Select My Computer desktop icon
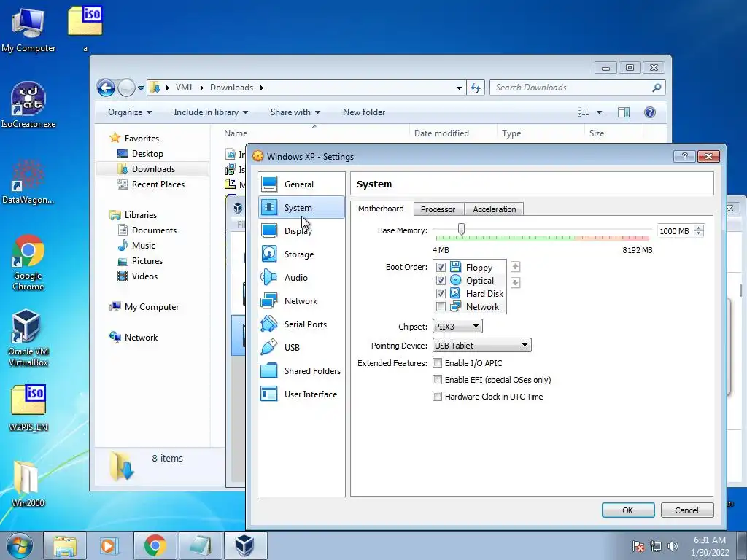The width and height of the screenshot is (747, 560). [x=28, y=29]
